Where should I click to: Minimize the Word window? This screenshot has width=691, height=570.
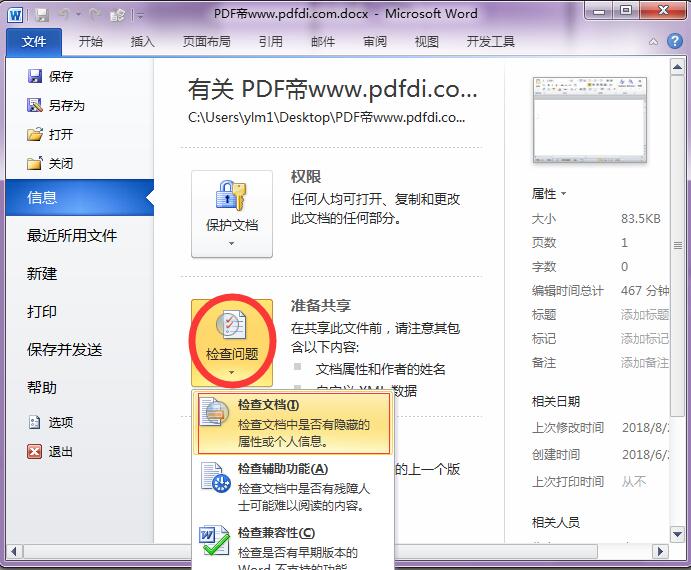click(x=599, y=11)
